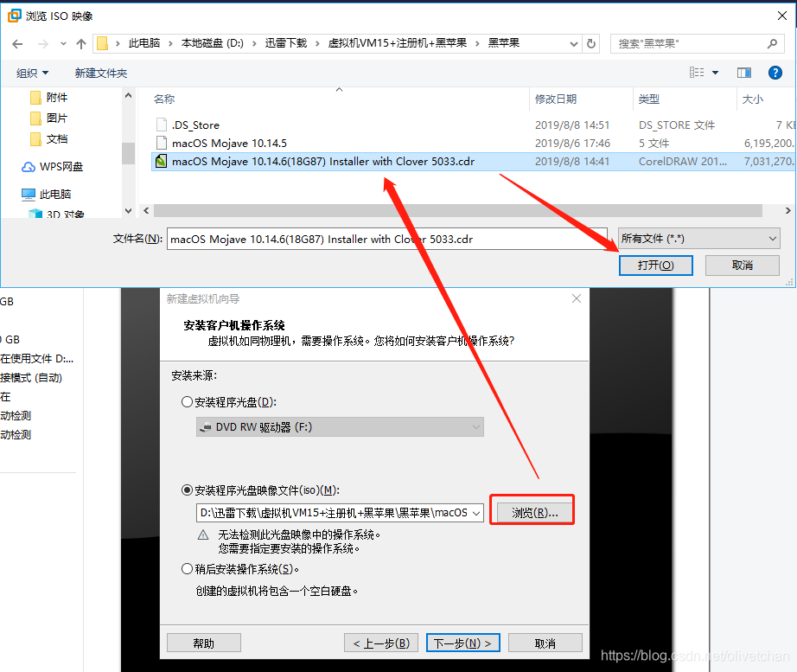Open the 所有文件 (*.*) file type dropdown
Viewport: 797px width, 672px height.
[x=699, y=238]
